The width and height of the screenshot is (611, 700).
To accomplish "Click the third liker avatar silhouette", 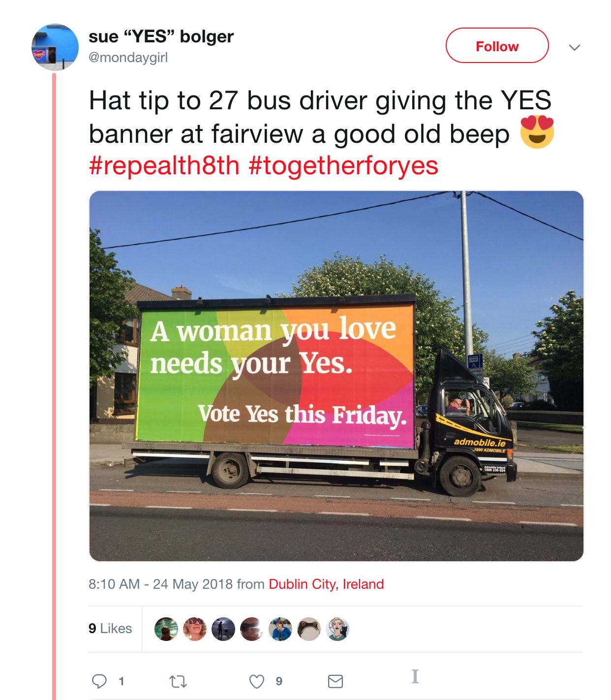I will pos(223,629).
